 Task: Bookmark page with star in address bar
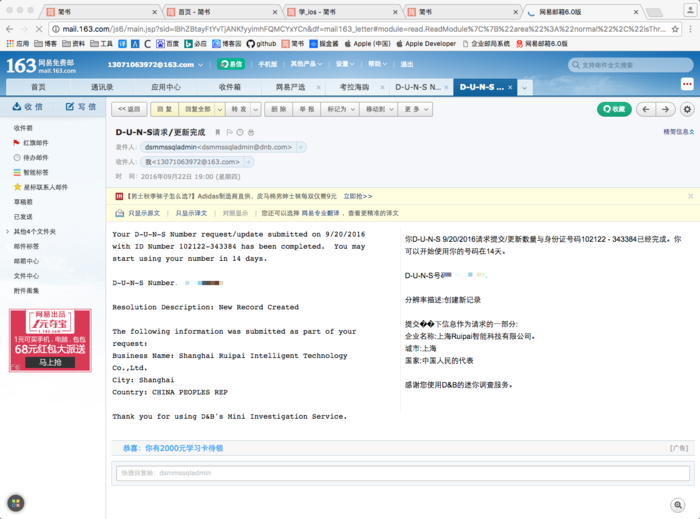click(675, 29)
